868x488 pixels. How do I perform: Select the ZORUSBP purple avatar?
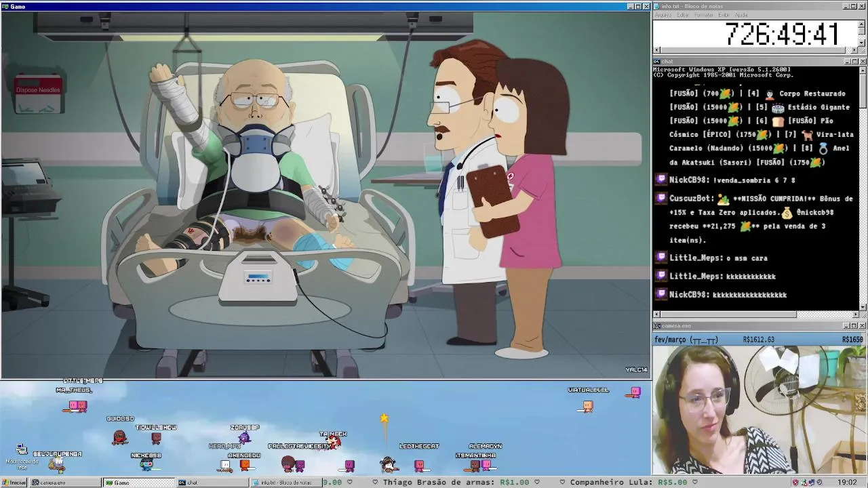click(x=244, y=438)
